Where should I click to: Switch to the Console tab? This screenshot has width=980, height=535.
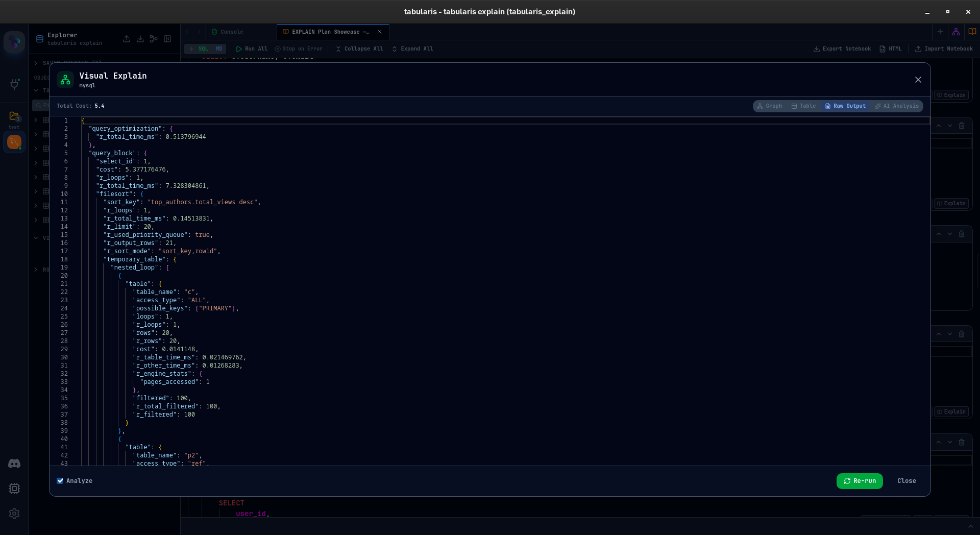tap(231, 32)
